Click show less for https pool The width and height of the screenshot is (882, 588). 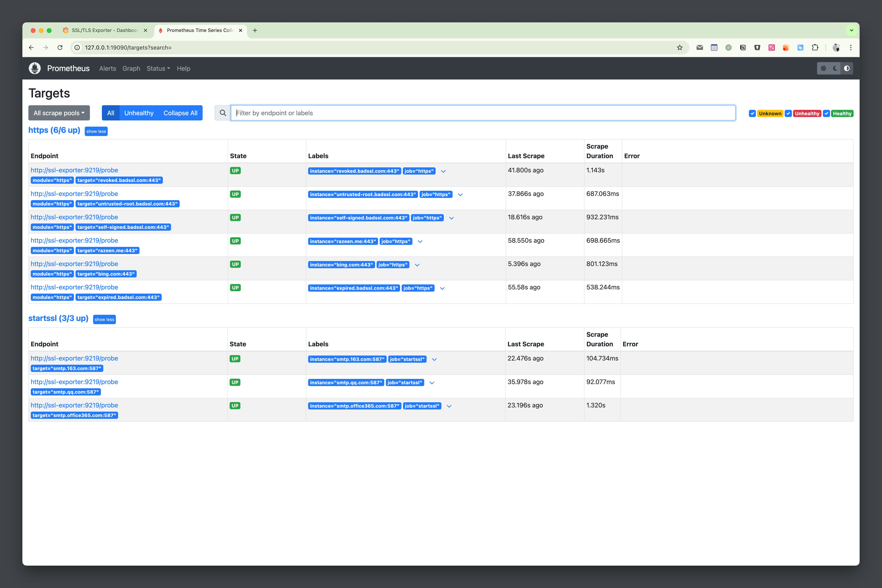(x=96, y=131)
